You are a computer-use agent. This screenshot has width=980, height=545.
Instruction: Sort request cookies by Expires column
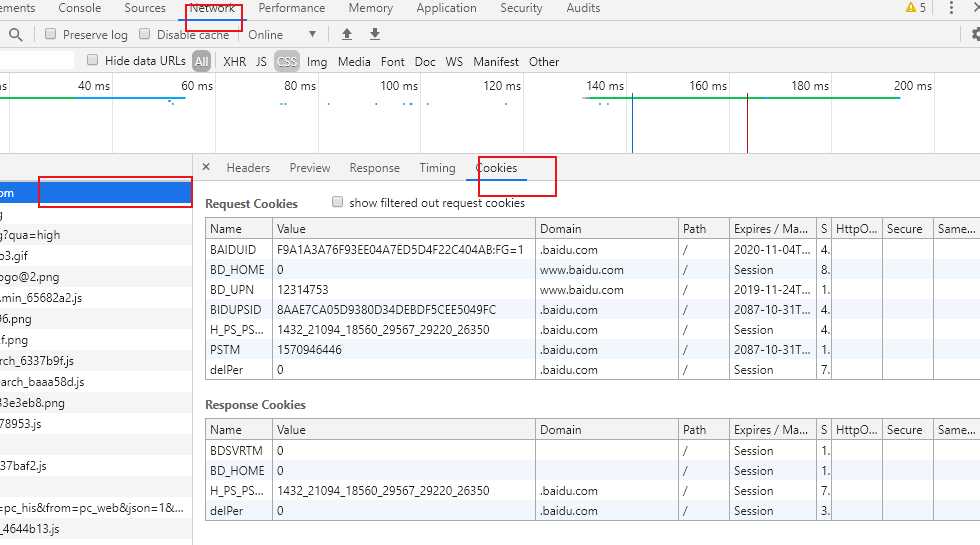pyautogui.click(x=772, y=229)
